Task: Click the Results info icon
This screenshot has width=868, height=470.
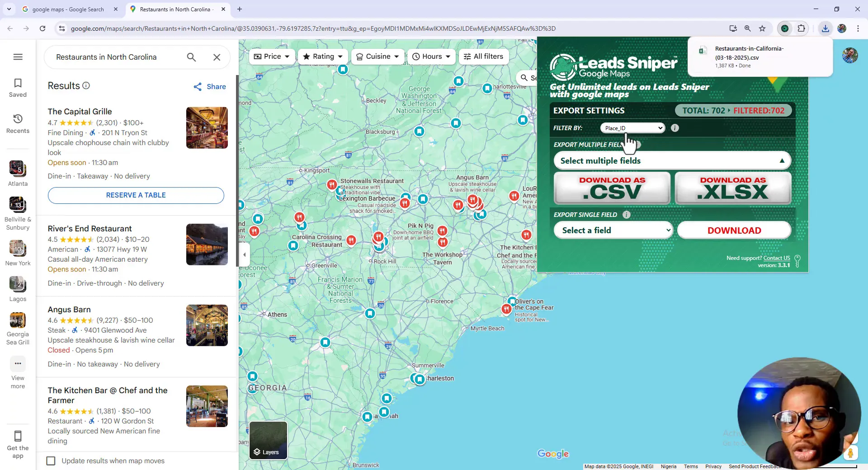Action: tap(86, 85)
